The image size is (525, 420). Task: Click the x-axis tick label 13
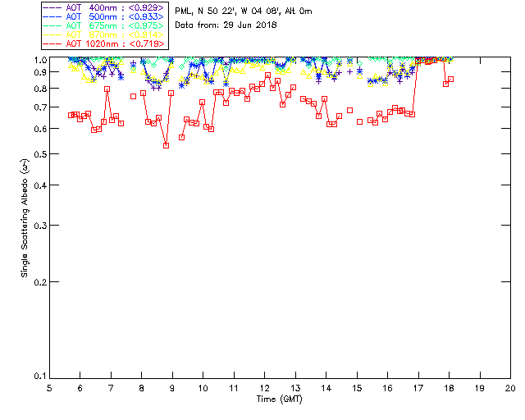(295, 388)
